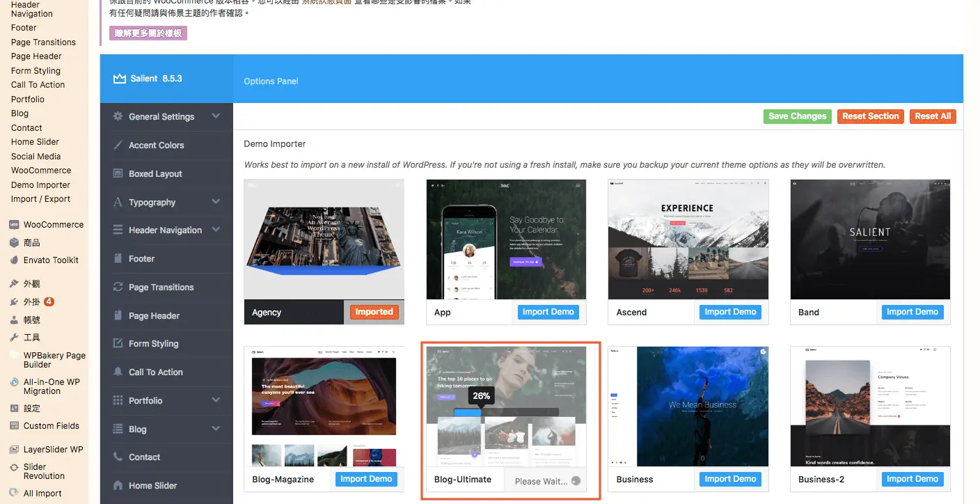The height and width of the screenshot is (504, 980).
Task: Expand the General Settings chevron
Action: pos(216,116)
